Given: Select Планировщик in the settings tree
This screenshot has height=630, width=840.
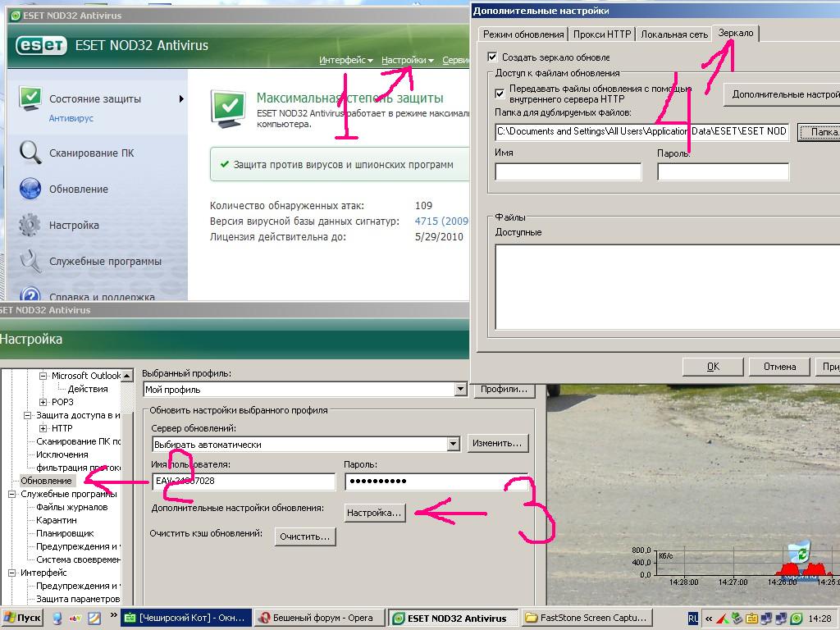Looking at the screenshot, I should 65,533.
